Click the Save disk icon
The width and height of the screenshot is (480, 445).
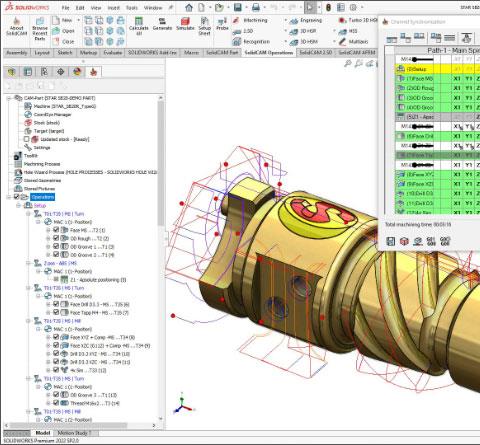click(x=238, y=7)
